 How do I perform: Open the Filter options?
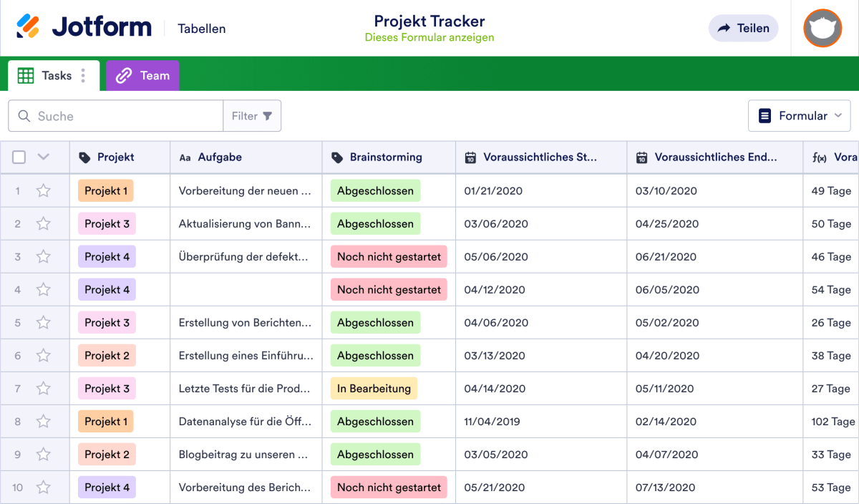click(x=252, y=115)
